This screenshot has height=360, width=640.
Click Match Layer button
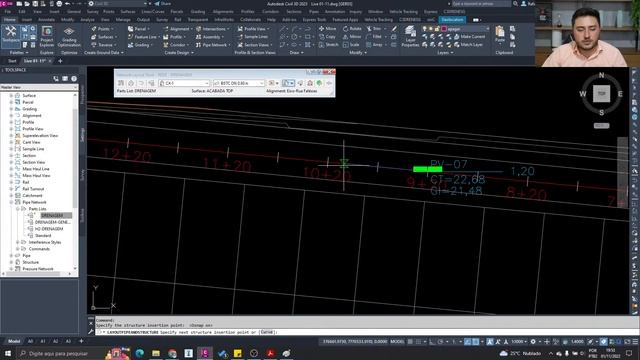click(x=468, y=44)
